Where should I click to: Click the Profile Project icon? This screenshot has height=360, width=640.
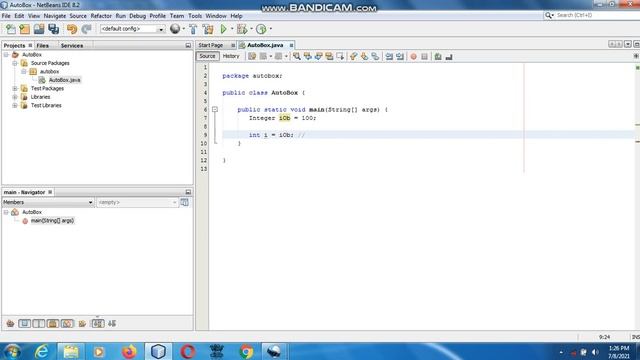[x=261, y=29]
